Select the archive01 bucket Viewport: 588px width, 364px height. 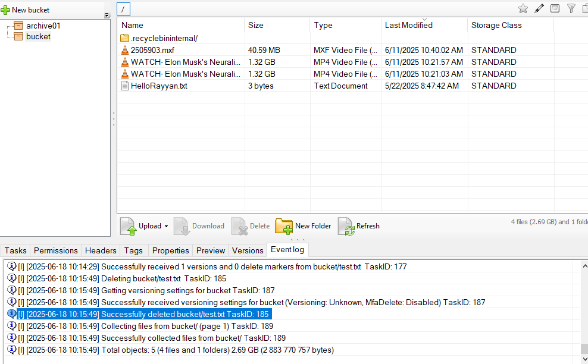(x=43, y=26)
